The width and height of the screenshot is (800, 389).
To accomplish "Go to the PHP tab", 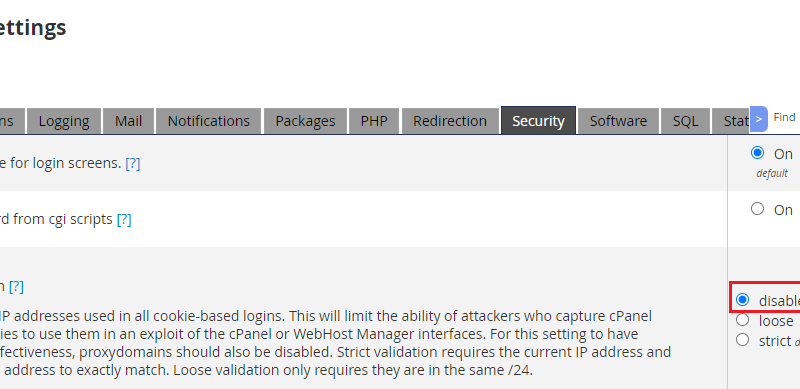I will (x=374, y=121).
